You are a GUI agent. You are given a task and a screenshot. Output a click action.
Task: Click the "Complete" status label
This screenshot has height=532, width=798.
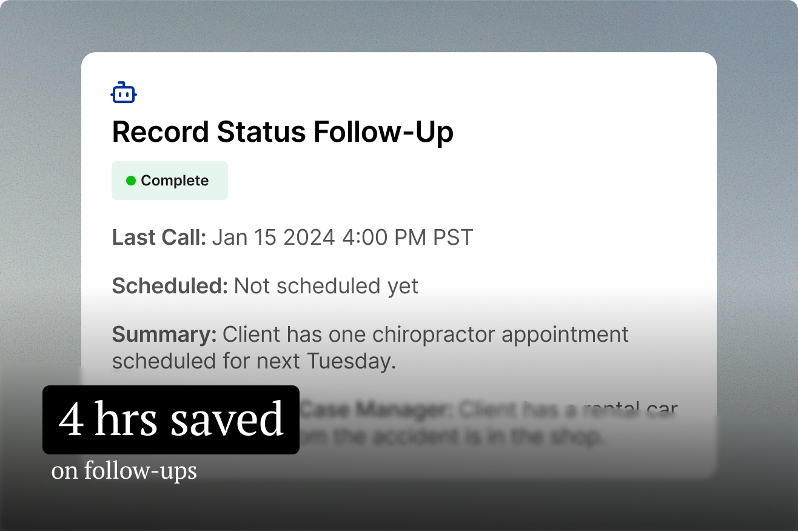coord(175,181)
